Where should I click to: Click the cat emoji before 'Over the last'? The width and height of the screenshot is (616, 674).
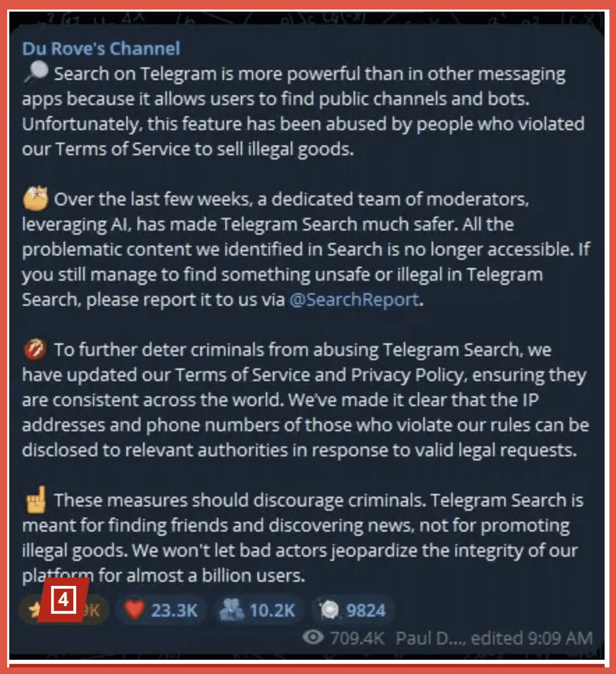pyautogui.click(x=35, y=198)
